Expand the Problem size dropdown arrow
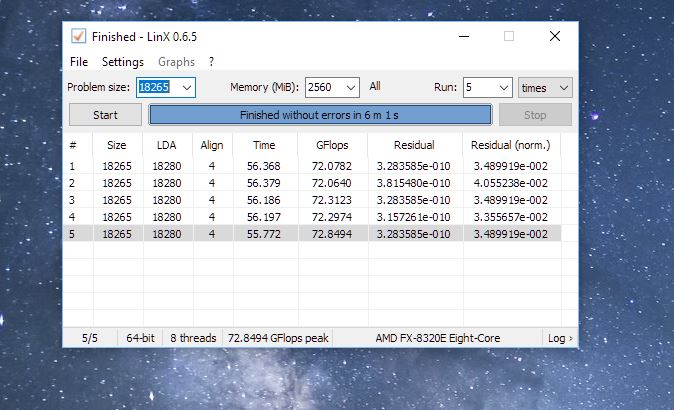The image size is (674, 410). tap(187, 88)
